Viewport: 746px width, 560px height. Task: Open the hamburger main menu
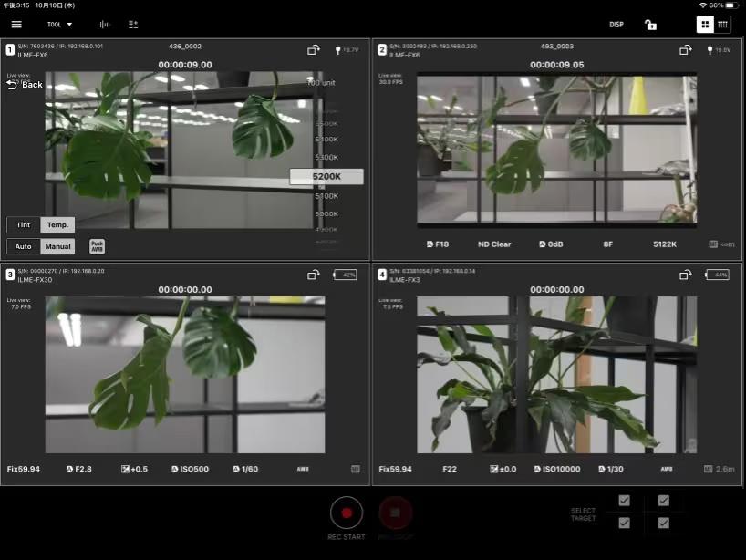pyautogui.click(x=16, y=25)
